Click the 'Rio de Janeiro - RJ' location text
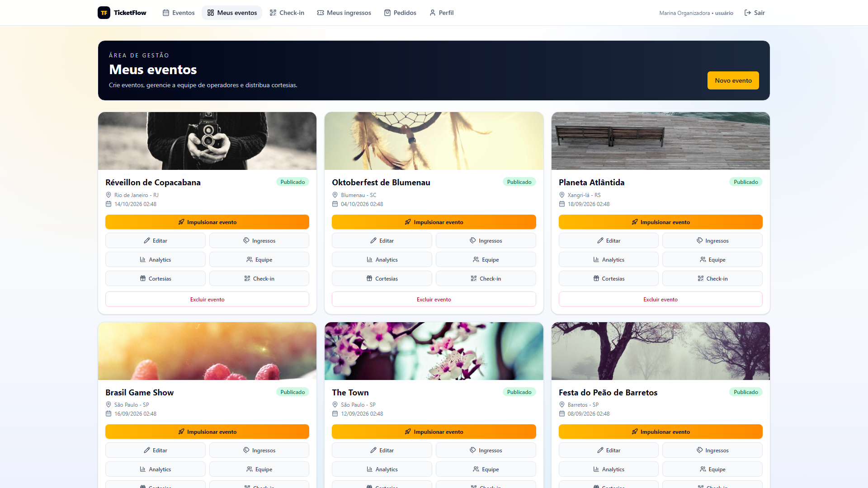 137,195
